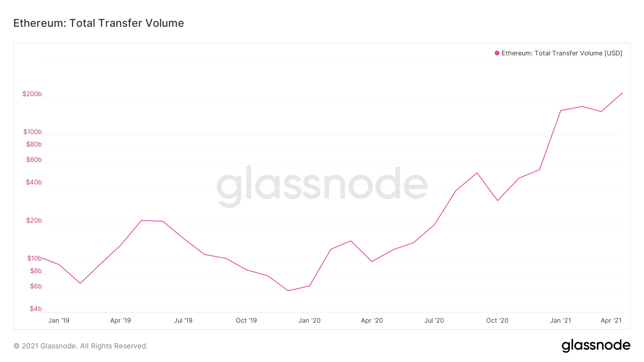Click the chart title Ethereum: Total Transfer Volume
The width and height of the screenshot is (644, 362).
coord(99,23)
